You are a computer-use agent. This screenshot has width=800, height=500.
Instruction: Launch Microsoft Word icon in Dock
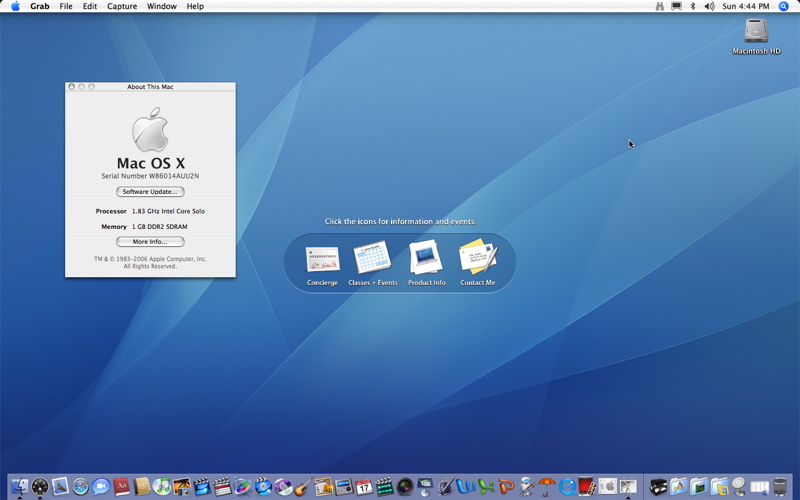pos(466,486)
